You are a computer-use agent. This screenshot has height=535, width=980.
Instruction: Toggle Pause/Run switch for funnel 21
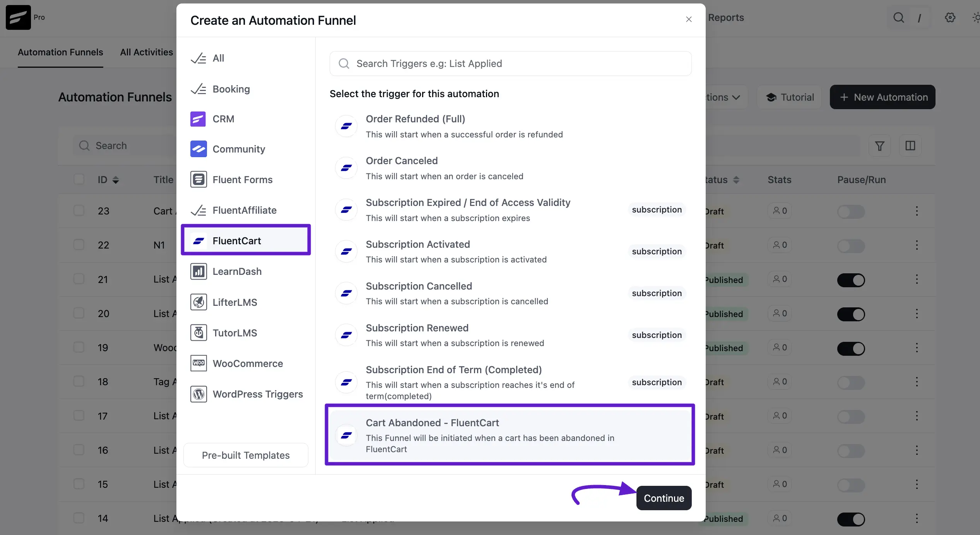point(851,280)
